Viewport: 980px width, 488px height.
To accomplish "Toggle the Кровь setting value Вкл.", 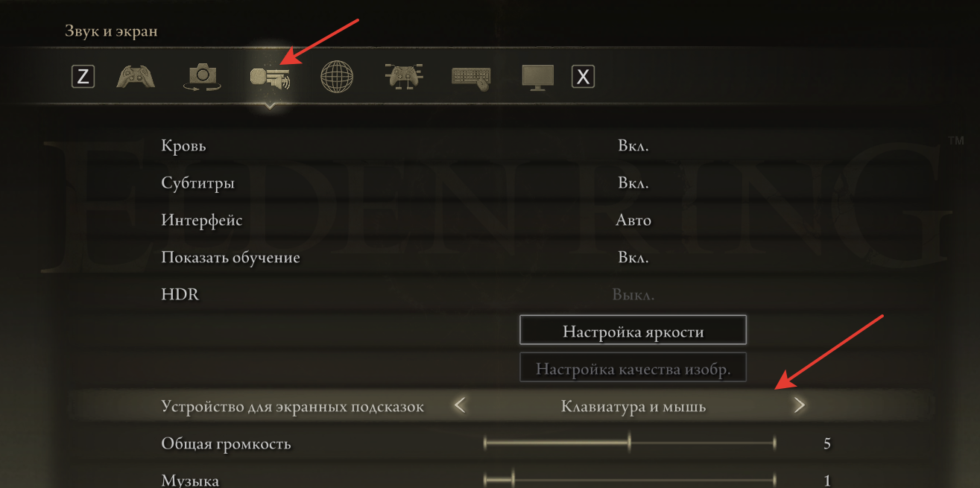I will (633, 146).
